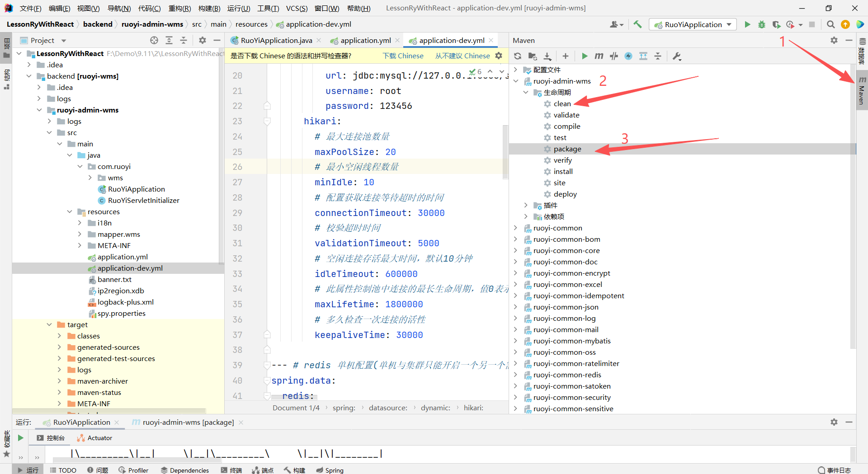Open the 文件 menu
The height and width of the screenshot is (474, 868).
pos(30,8)
